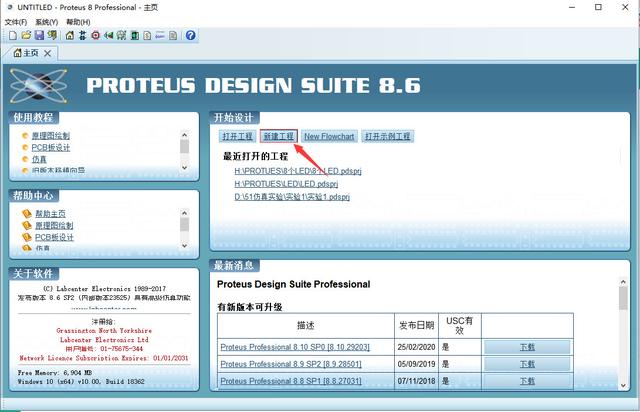This screenshot has height=412, width=640.
Task: Click 下载 for Proteus 8.9 SP2
Action: coord(527,364)
